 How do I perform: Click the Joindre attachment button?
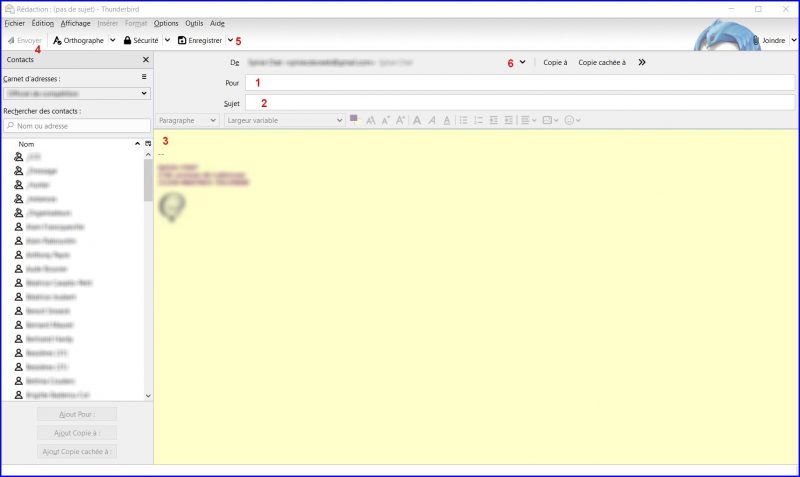772,40
